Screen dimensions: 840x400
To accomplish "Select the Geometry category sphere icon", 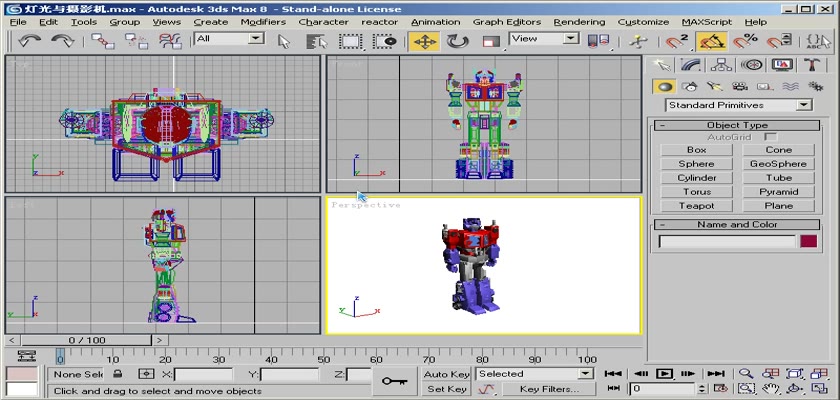I will (665, 86).
